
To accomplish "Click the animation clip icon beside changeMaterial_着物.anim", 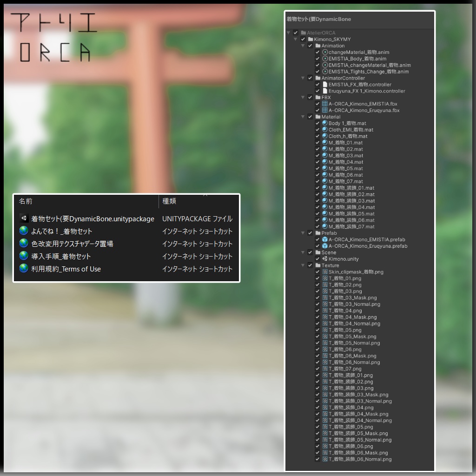I will tap(324, 52).
